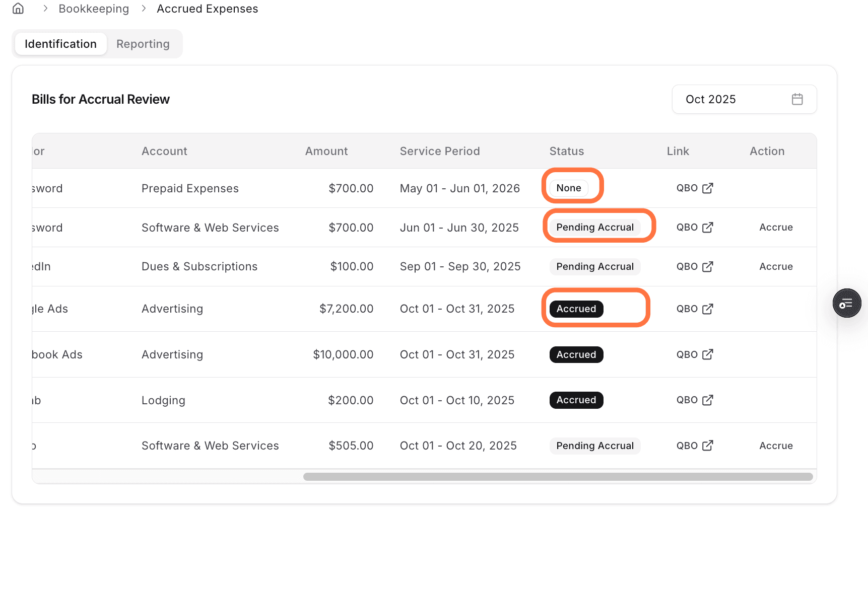The image size is (868, 589).
Task: Click Accrue for the Dues & Subscriptions bill
Action: point(776,266)
